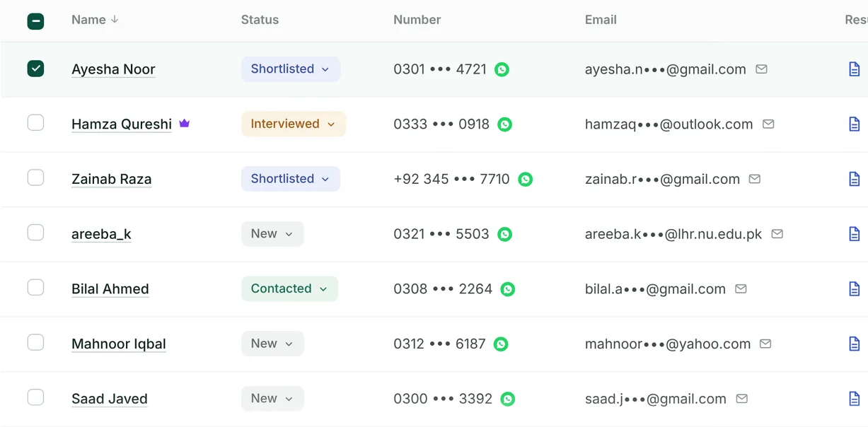Click the envelope icon beside hamzaq•••@outlook.com
The height and width of the screenshot is (427, 868).
pos(768,124)
